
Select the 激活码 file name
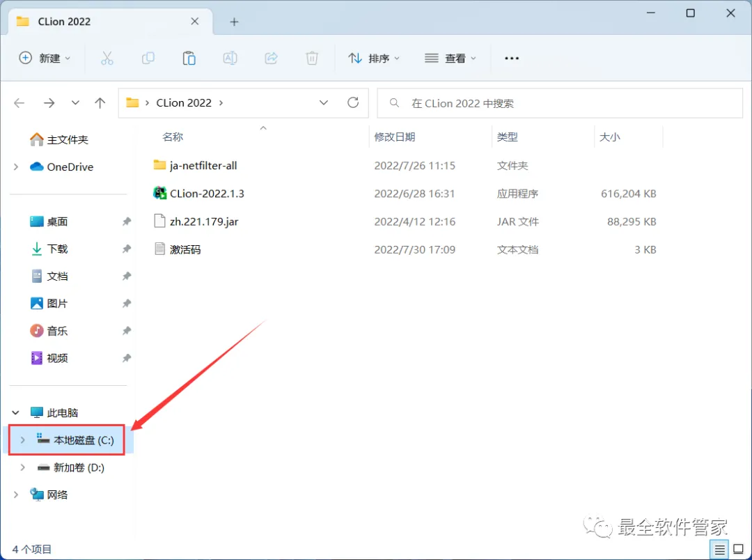(x=185, y=249)
